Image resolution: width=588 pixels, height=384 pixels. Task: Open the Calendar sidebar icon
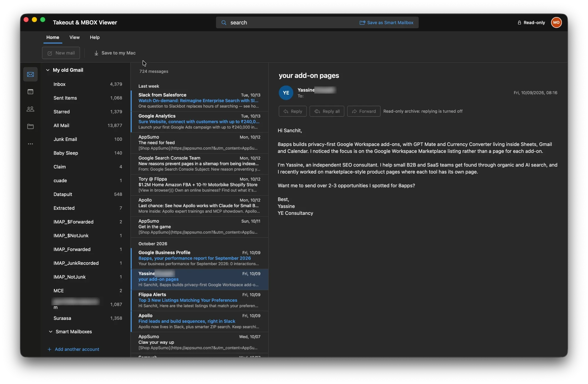coord(30,92)
